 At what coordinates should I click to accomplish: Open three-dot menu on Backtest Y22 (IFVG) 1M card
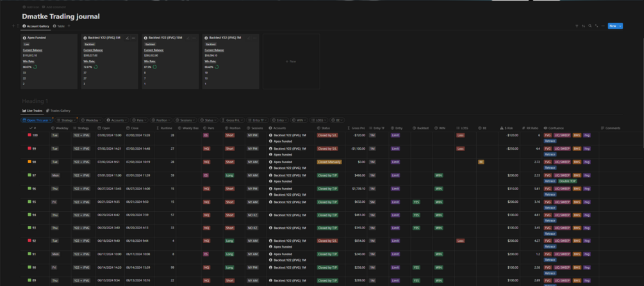(x=254, y=38)
